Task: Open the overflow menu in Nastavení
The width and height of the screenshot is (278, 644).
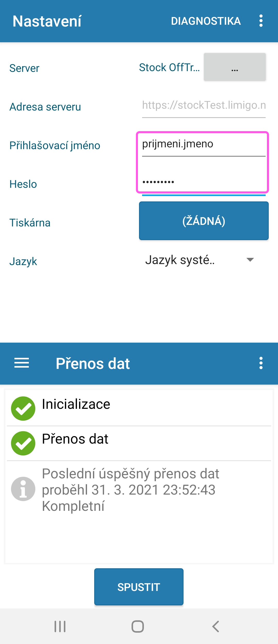Action: tap(261, 21)
